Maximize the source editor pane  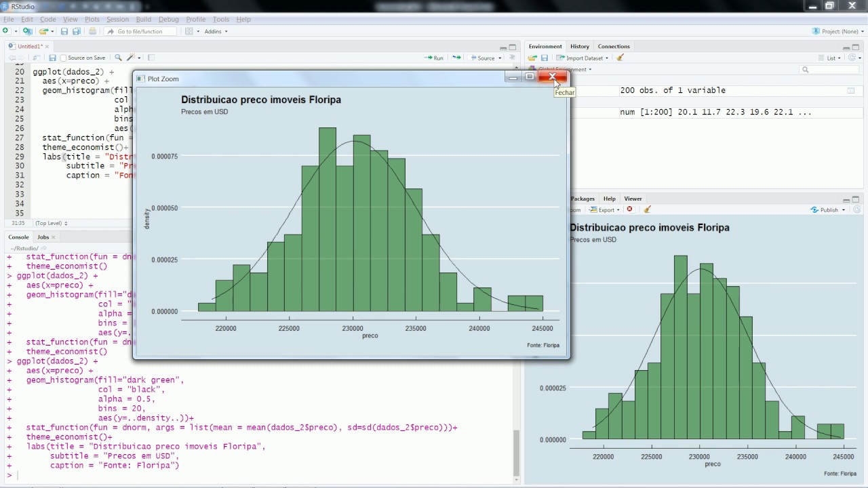click(x=513, y=47)
